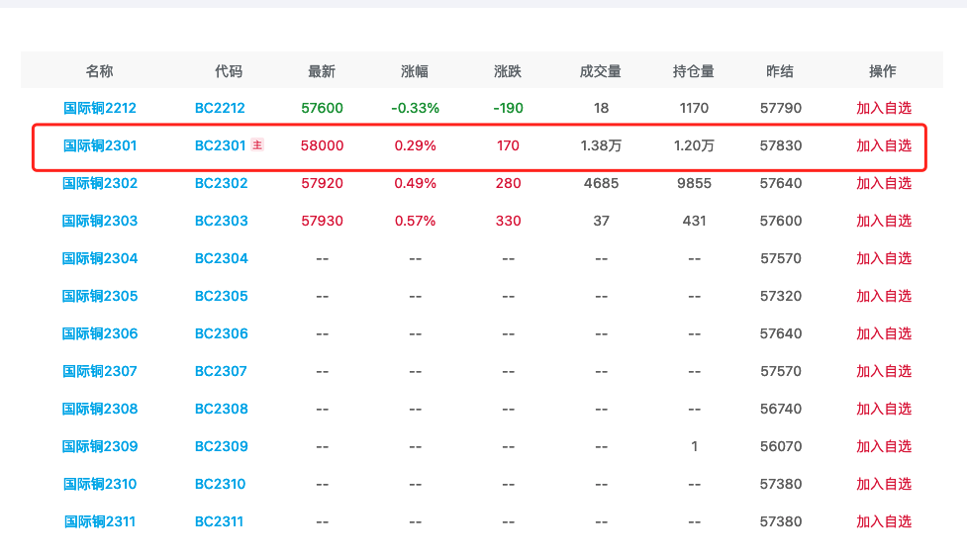Add 国际铜2309 to watchlist via 加入自选

pos(884,446)
